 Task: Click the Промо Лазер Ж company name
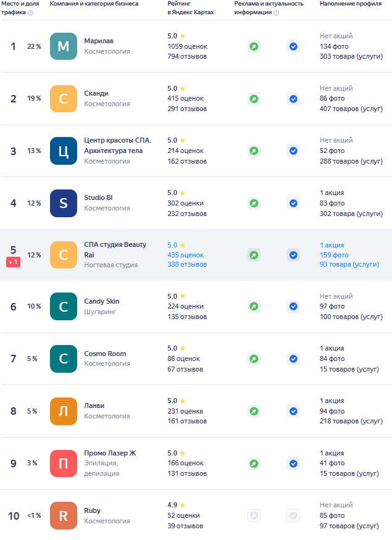(x=111, y=453)
